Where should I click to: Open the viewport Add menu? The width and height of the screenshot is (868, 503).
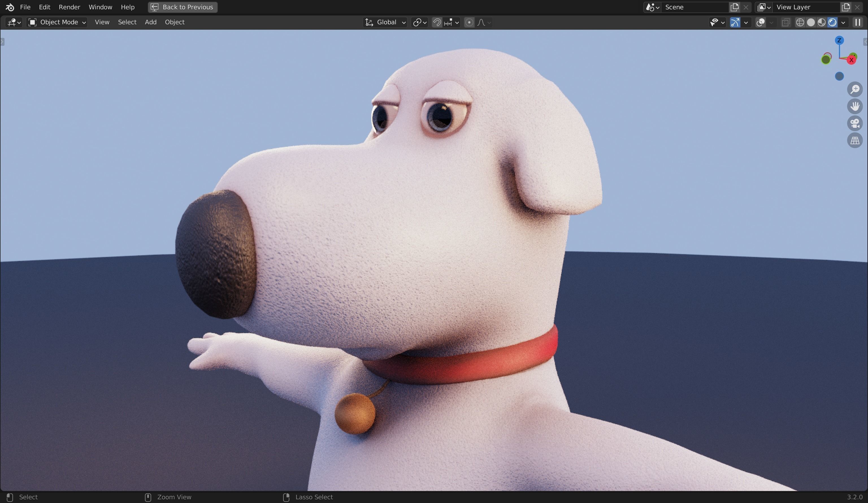click(151, 22)
